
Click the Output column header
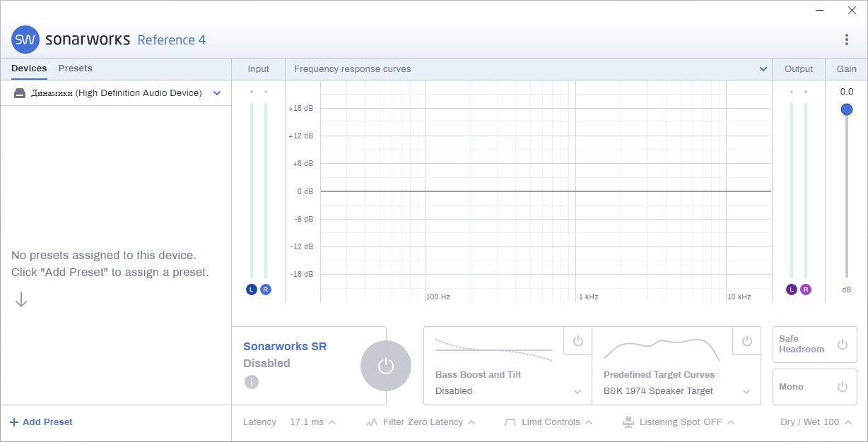tap(799, 69)
